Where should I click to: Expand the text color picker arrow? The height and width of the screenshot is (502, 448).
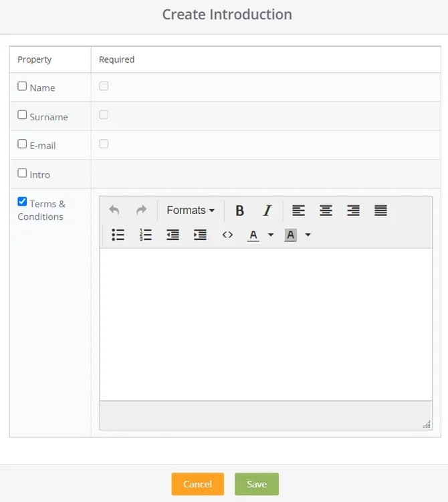271,235
